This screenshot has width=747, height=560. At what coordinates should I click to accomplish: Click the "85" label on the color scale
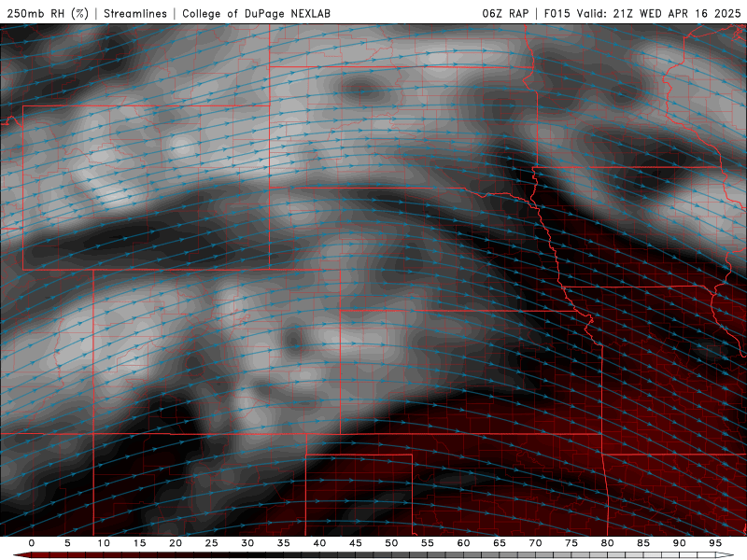pyautogui.click(x=643, y=543)
